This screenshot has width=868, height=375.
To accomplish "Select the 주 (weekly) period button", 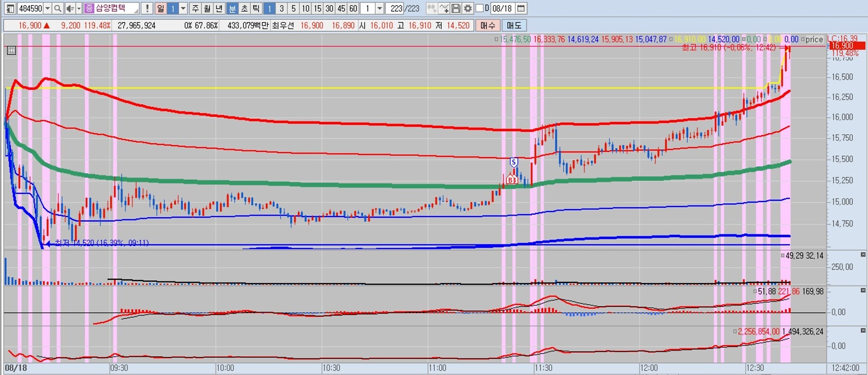I will click(195, 8).
